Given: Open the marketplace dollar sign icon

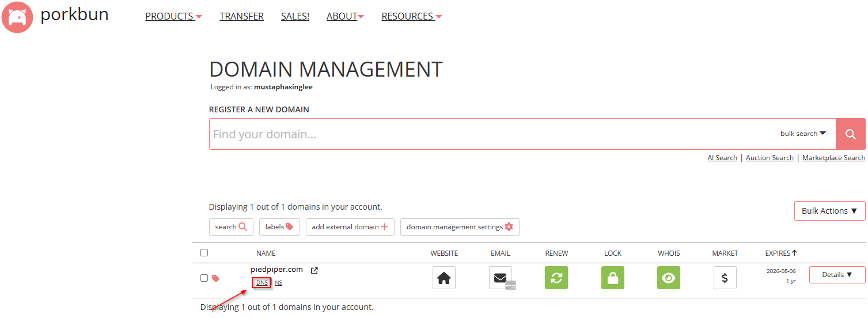Looking at the screenshot, I should (725, 278).
